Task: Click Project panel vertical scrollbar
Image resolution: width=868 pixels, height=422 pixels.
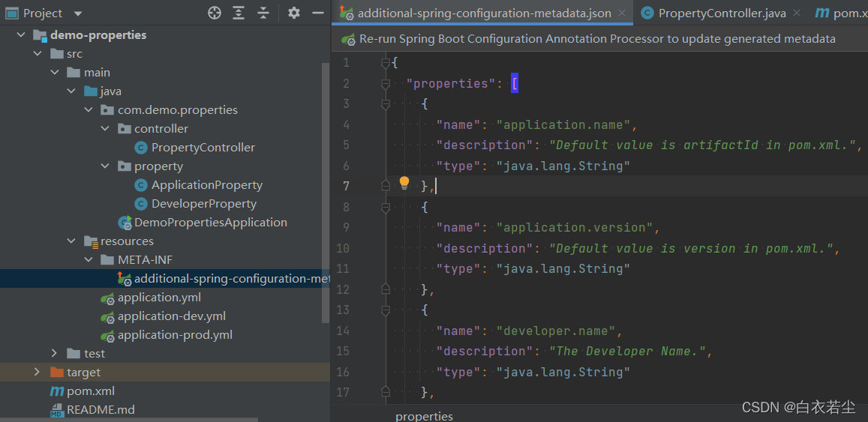Action: pos(326,193)
